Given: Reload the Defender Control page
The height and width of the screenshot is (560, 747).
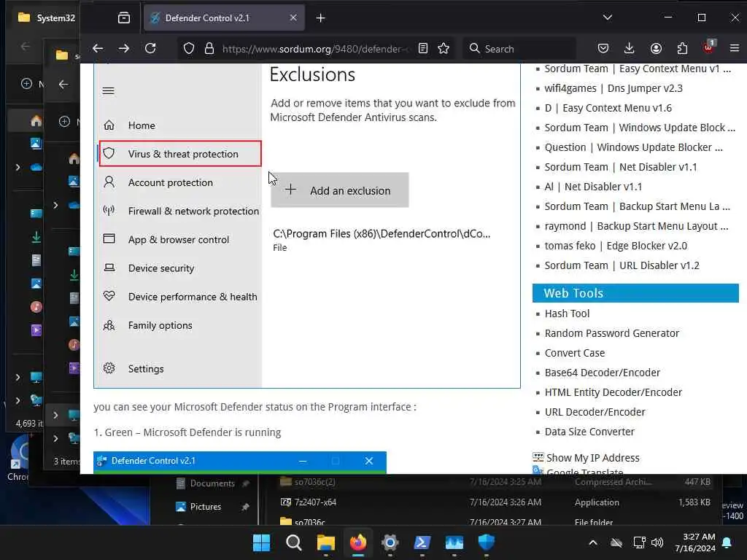Looking at the screenshot, I should click(150, 48).
